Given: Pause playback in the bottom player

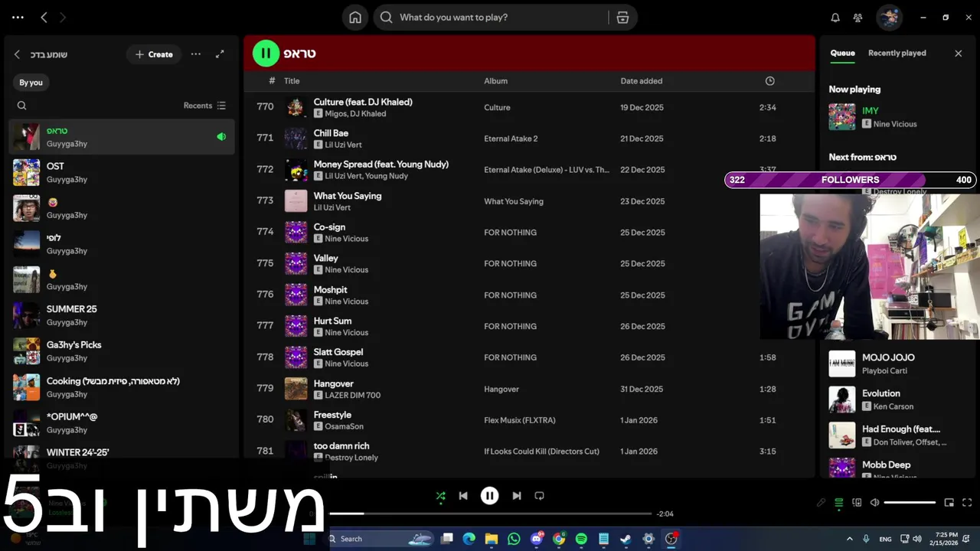Looking at the screenshot, I should click(x=490, y=496).
